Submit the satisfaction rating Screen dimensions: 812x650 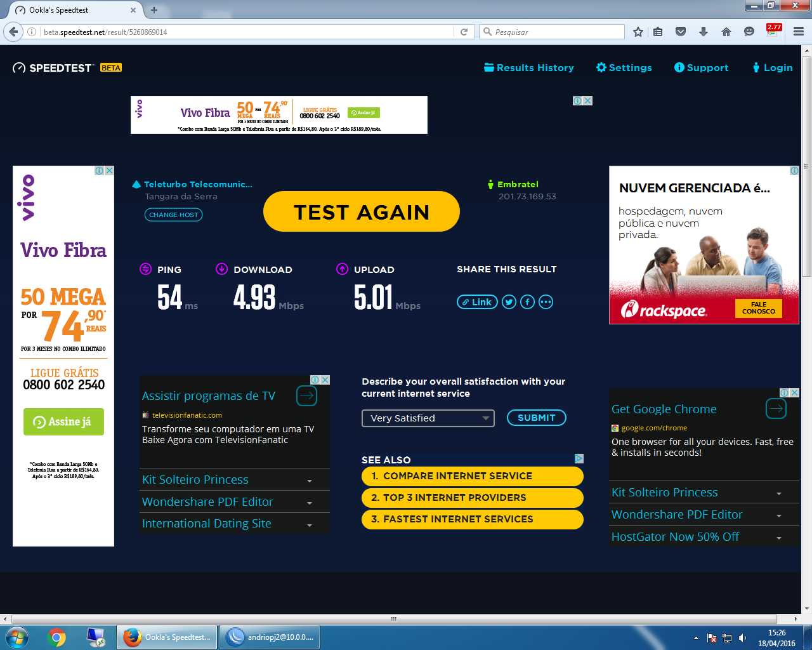coord(537,418)
